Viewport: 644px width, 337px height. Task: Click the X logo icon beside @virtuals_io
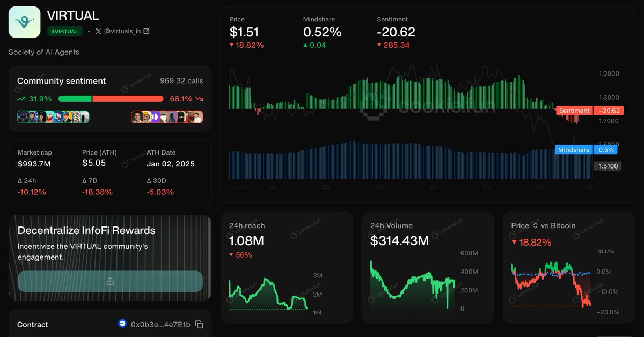pos(98,31)
